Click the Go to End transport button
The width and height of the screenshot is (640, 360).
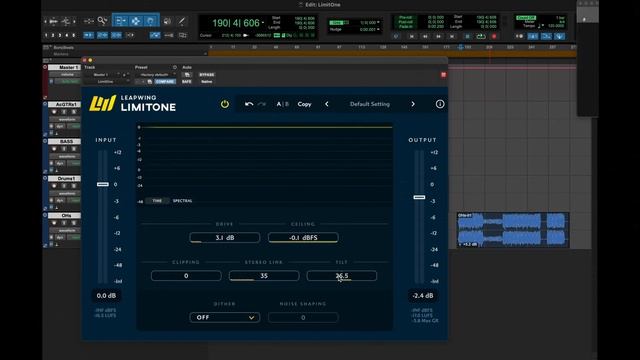[x=452, y=36]
